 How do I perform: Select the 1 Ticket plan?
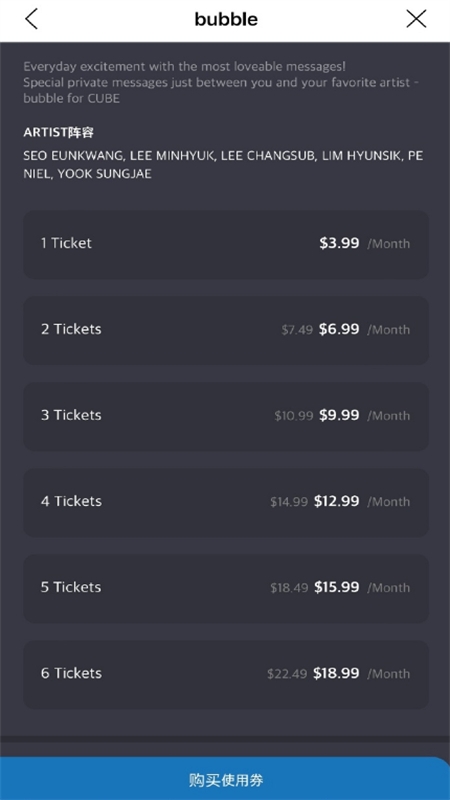click(226, 244)
